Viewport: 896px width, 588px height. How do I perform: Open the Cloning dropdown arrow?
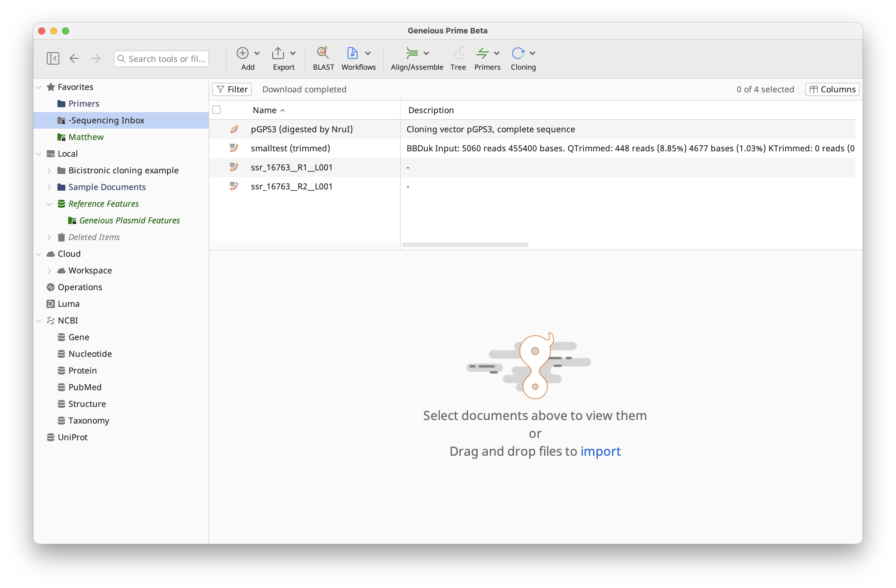[x=532, y=53]
